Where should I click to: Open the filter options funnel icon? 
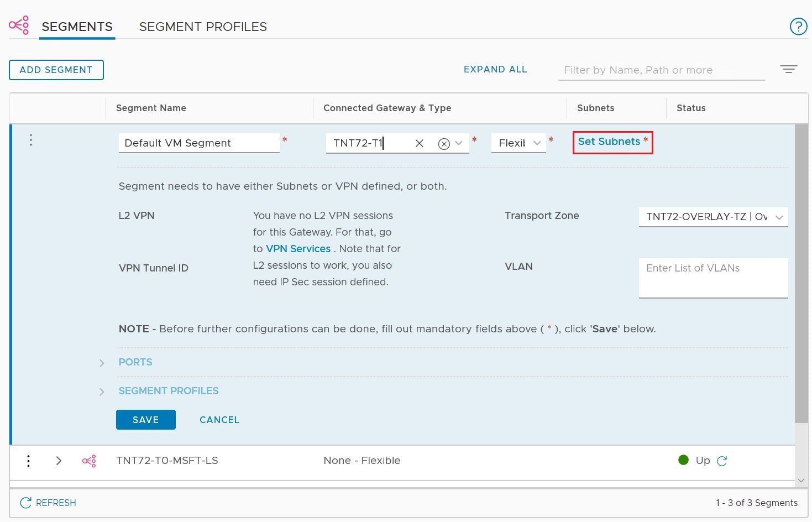pyautogui.click(x=789, y=69)
